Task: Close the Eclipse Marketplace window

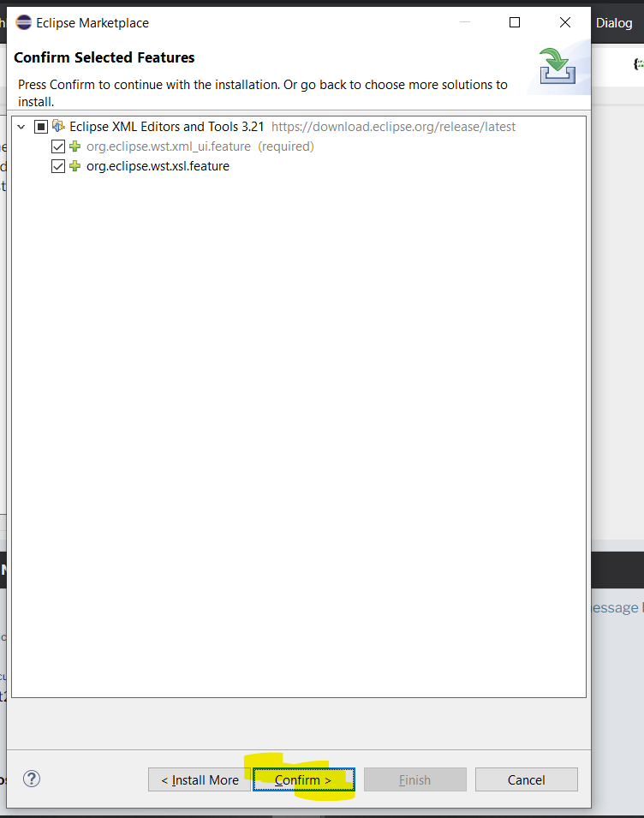Action: pyautogui.click(x=564, y=22)
